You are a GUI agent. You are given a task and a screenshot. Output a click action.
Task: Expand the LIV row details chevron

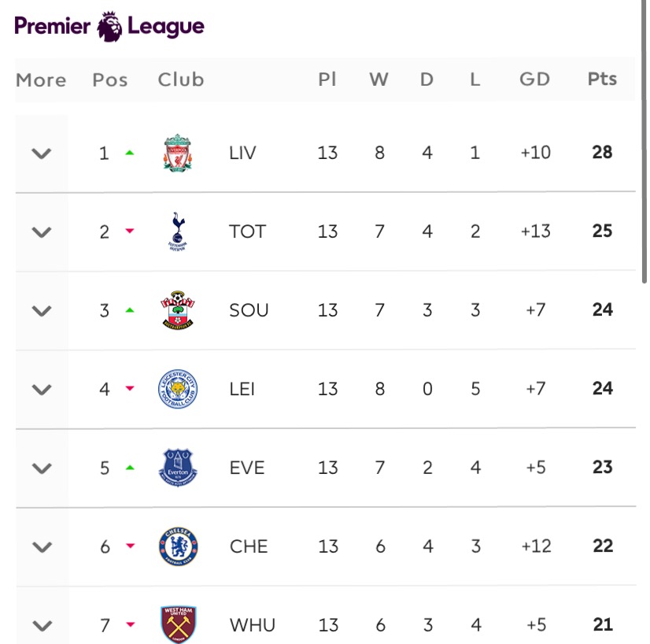[42, 154]
